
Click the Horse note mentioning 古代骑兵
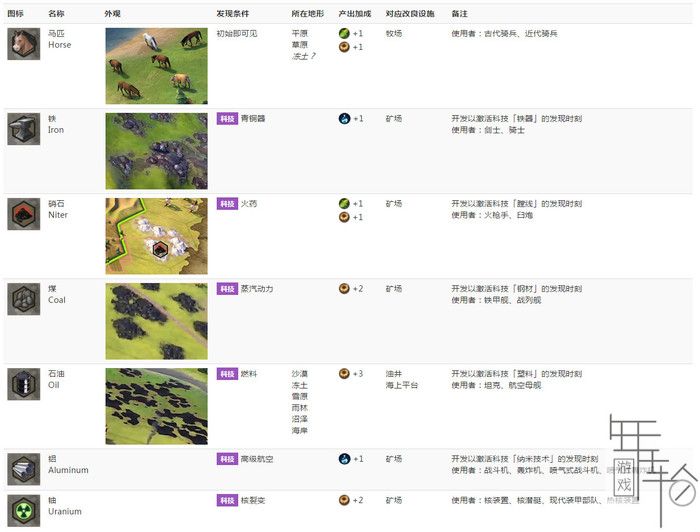[x=504, y=33]
